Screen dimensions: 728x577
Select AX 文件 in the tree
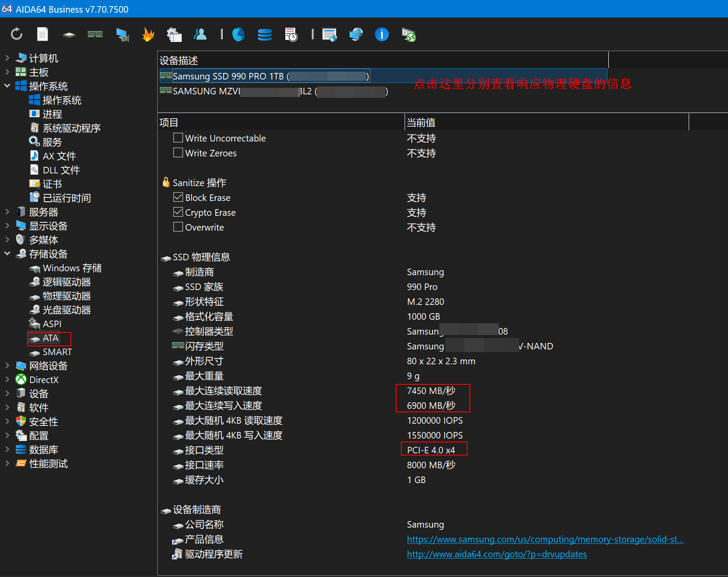click(59, 156)
